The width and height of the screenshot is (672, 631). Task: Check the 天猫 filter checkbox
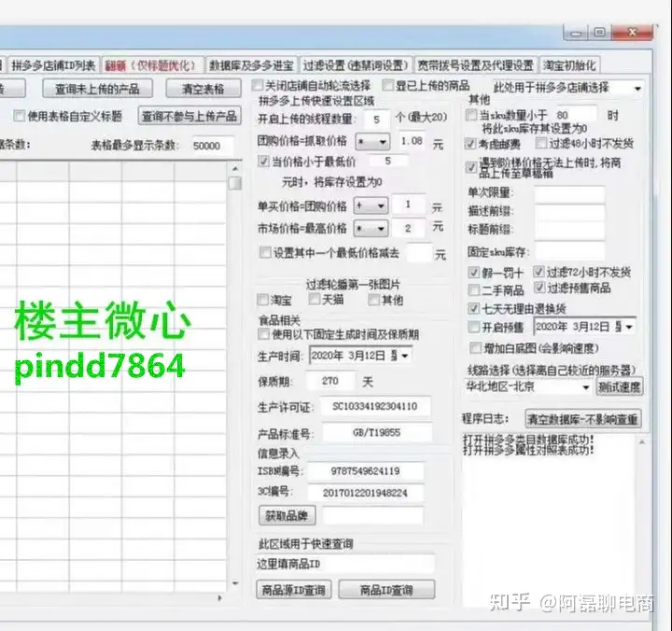pos(315,299)
